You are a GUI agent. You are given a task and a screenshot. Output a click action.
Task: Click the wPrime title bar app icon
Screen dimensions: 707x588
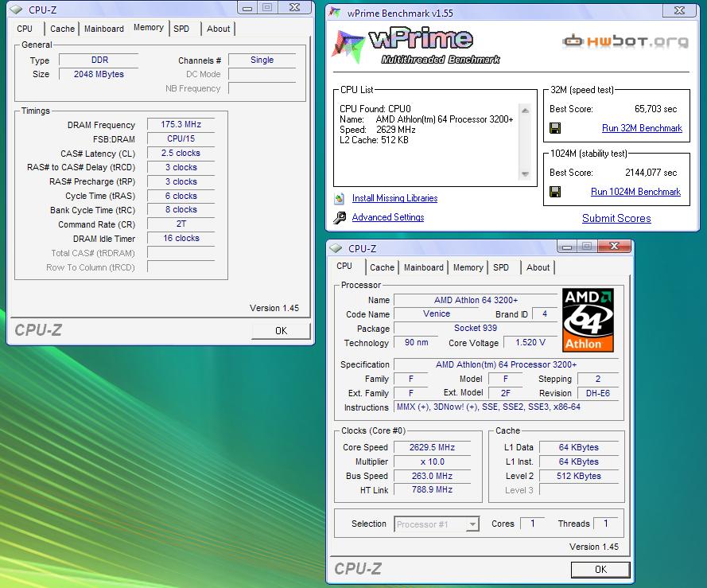(x=335, y=12)
